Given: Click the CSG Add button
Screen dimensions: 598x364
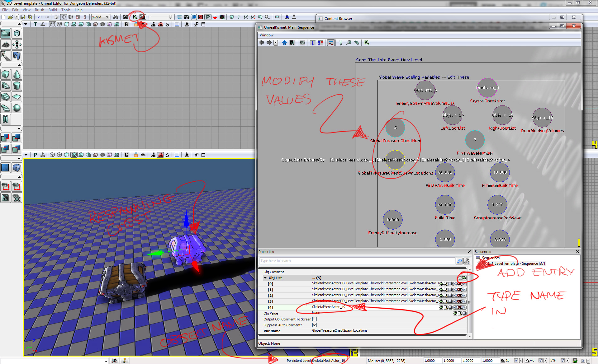Looking at the screenshot, I should (x=6, y=137).
